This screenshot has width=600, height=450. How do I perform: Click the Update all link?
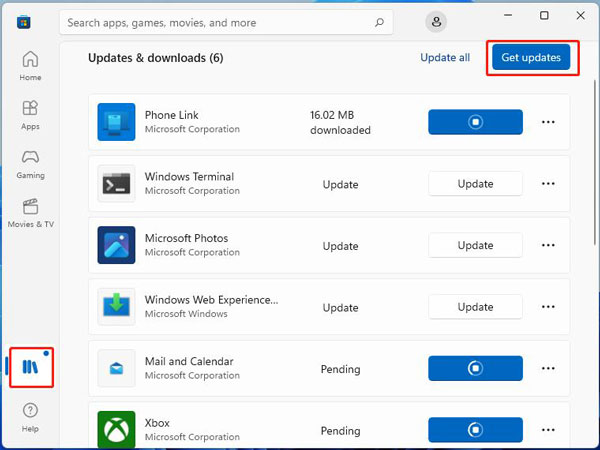click(445, 57)
